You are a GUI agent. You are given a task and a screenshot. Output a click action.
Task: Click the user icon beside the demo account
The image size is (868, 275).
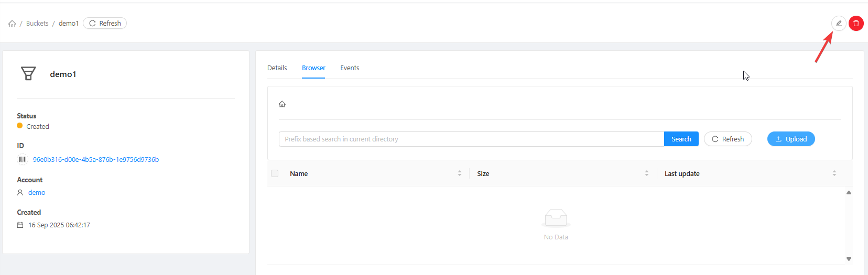[x=20, y=192]
